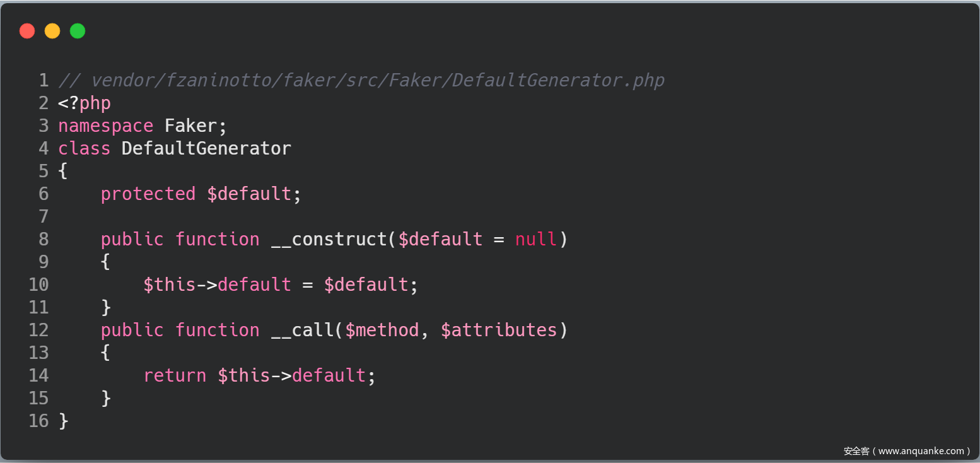This screenshot has height=463, width=980.
Task: Click the protected keyword
Action: click(148, 194)
